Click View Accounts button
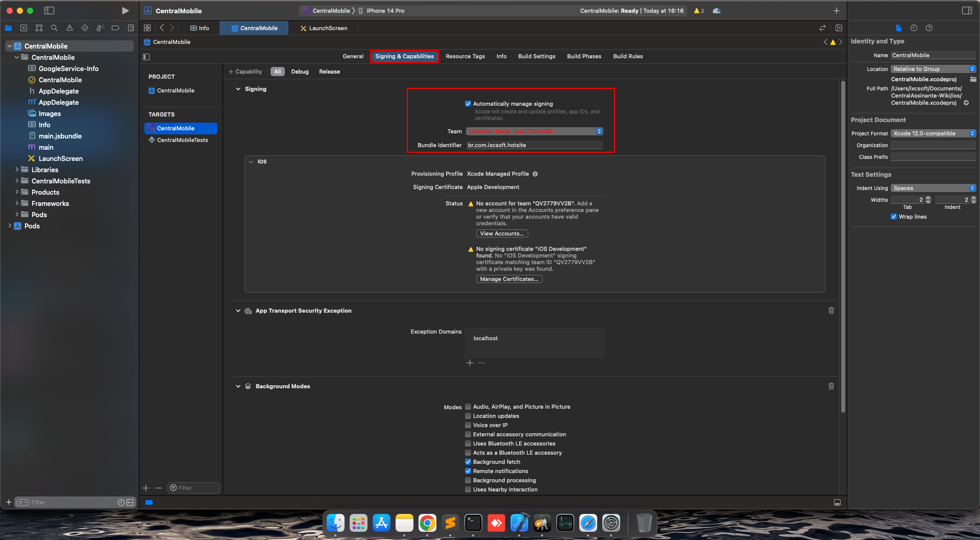 coord(502,233)
